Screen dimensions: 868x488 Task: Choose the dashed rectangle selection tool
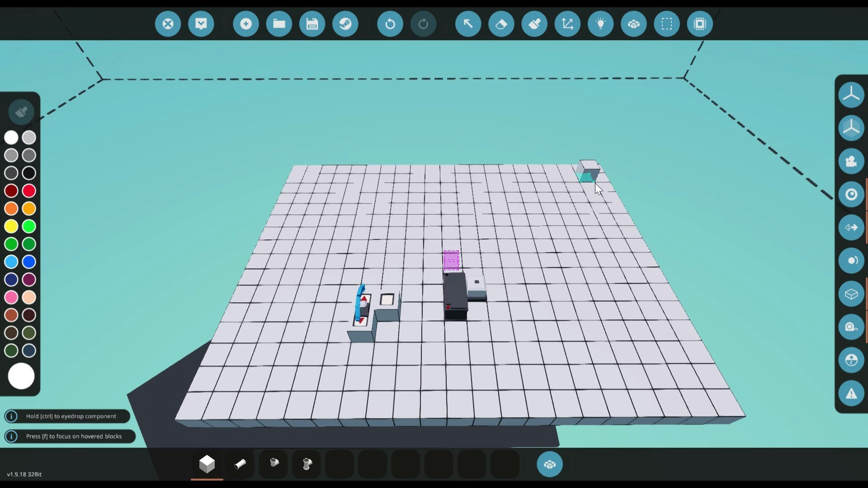point(667,23)
